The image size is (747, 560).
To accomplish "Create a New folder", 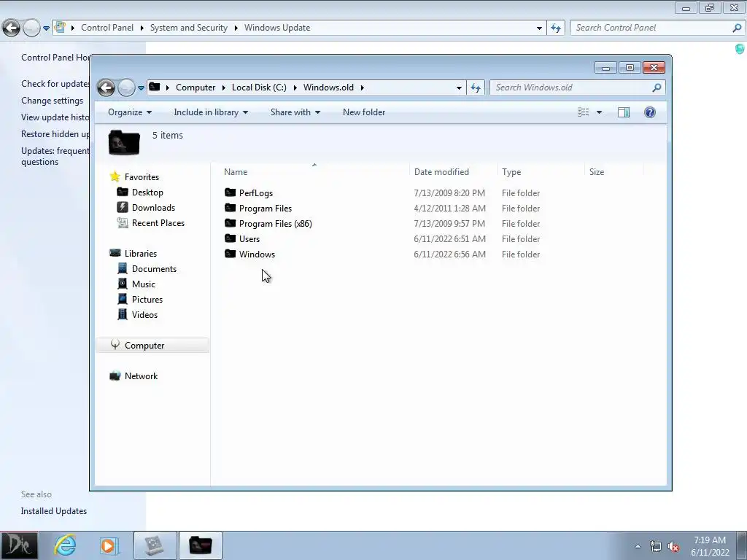I will pyautogui.click(x=364, y=112).
